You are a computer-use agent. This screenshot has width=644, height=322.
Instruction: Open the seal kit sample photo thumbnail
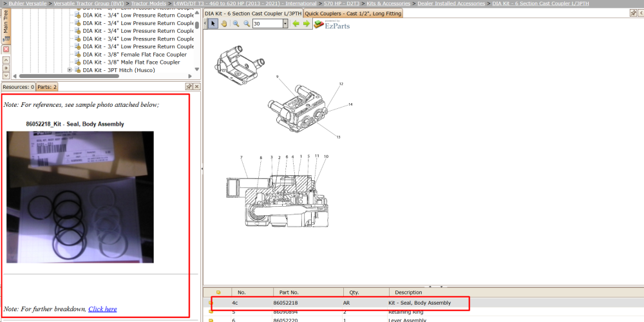click(x=80, y=197)
